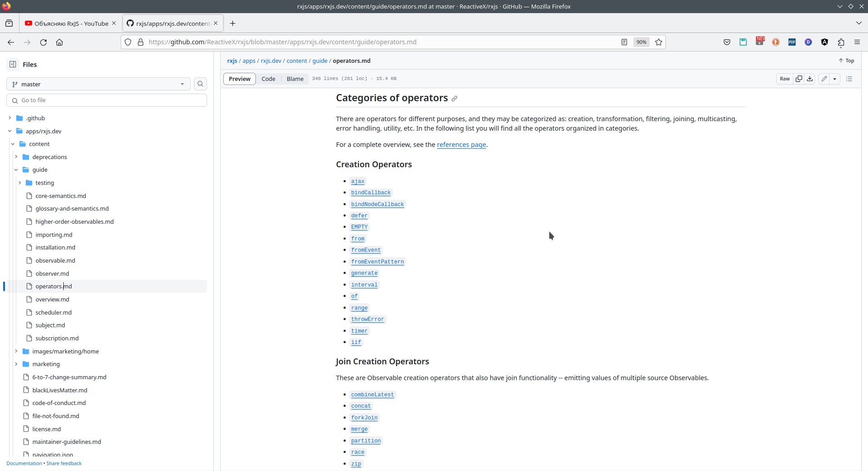The image size is (868, 471).
Task: Bookmark this page with the star
Action: 659,42
